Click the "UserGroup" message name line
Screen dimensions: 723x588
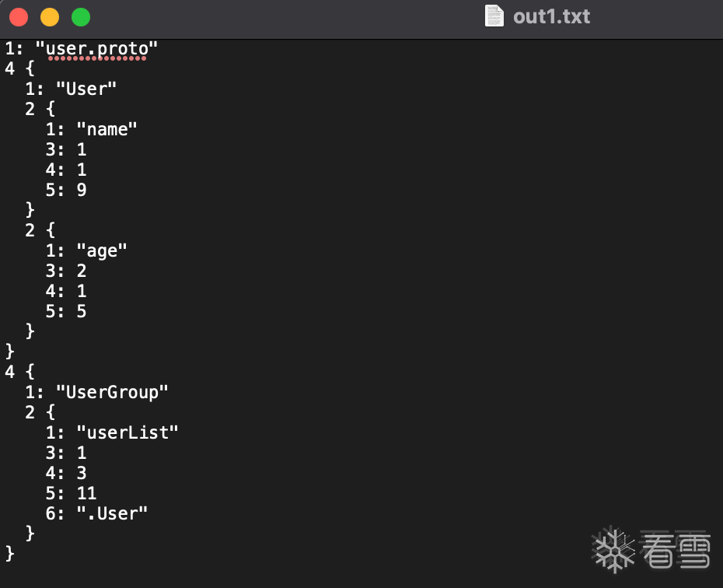96,392
